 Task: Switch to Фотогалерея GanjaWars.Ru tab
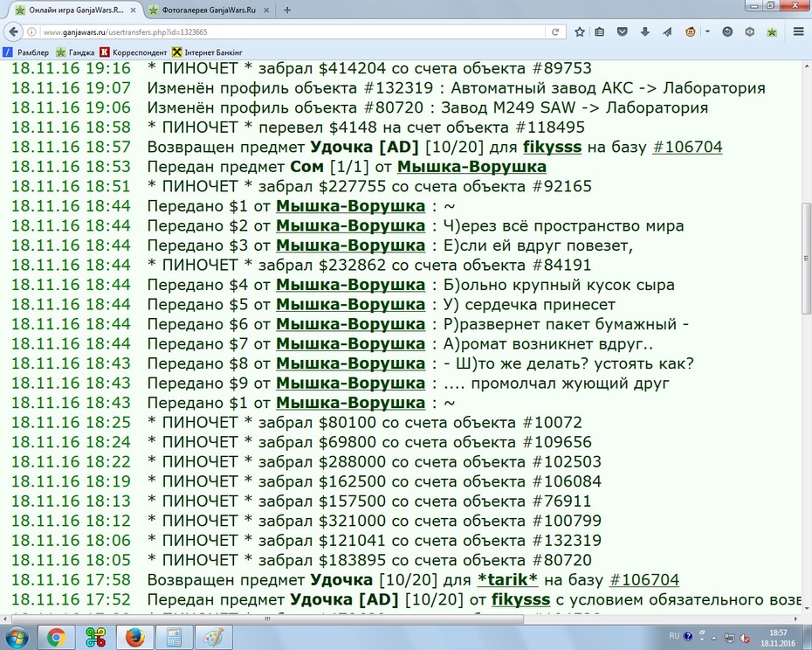(209, 10)
